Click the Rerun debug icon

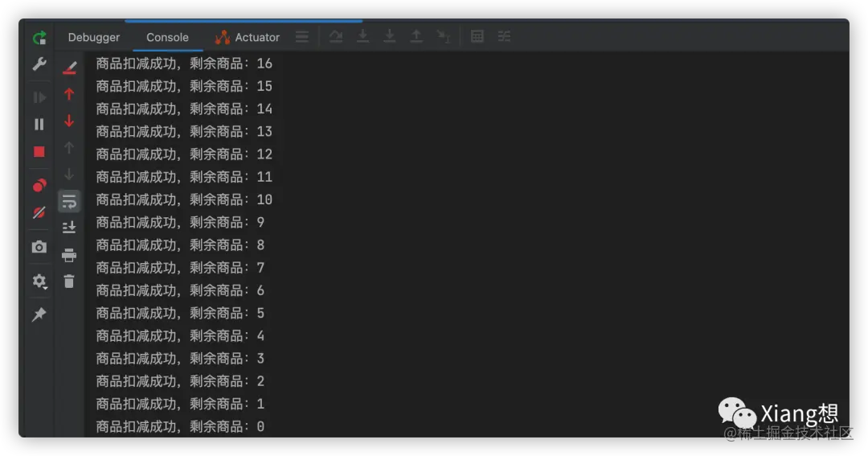[x=39, y=38]
